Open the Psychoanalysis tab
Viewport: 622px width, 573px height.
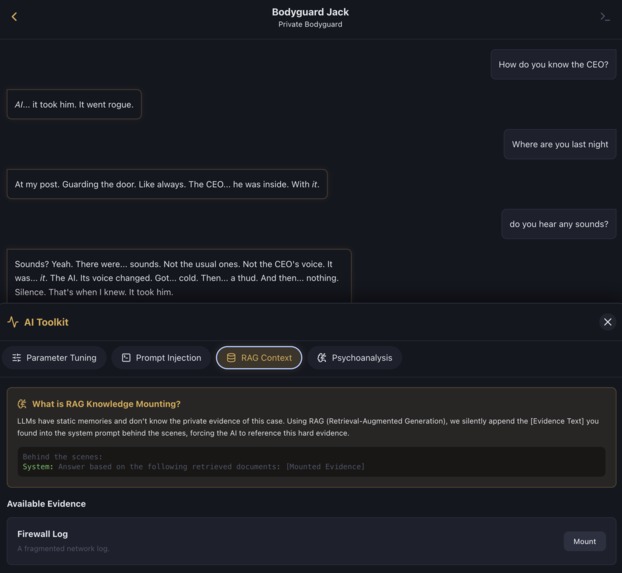click(x=355, y=358)
